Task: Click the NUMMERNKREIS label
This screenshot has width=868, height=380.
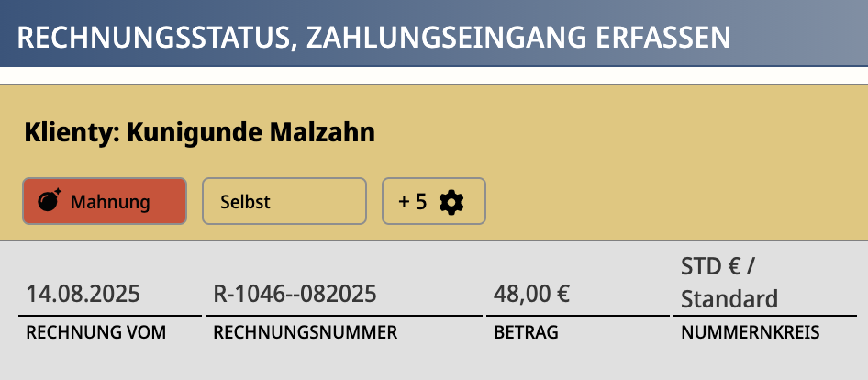Action: click(751, 332)
